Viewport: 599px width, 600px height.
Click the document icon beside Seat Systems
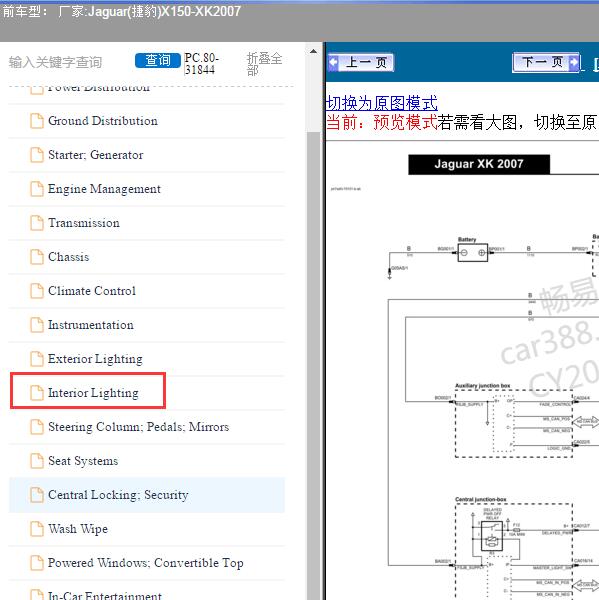(37, 461)
